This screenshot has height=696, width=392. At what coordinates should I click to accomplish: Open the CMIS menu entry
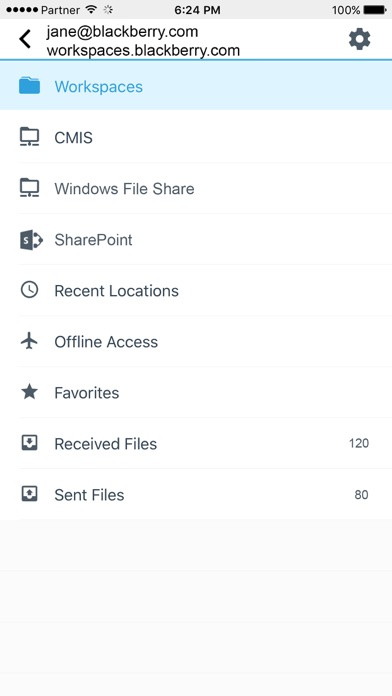pos(196,137)
